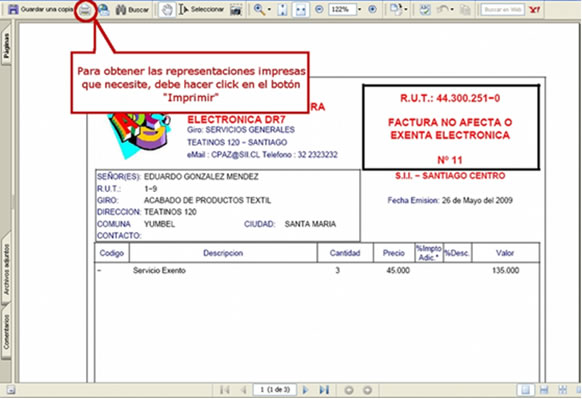Image resolution: width=582 pixels, height=399 pixels.
Task: Click the text 'Nº 11'
Action: (450, 160)
